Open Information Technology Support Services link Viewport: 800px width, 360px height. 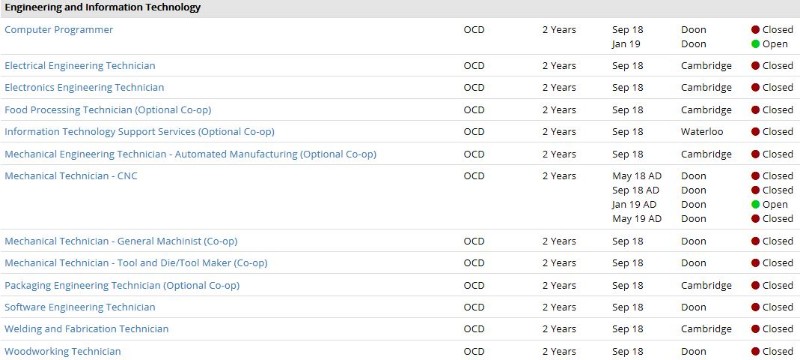[139, 132]
